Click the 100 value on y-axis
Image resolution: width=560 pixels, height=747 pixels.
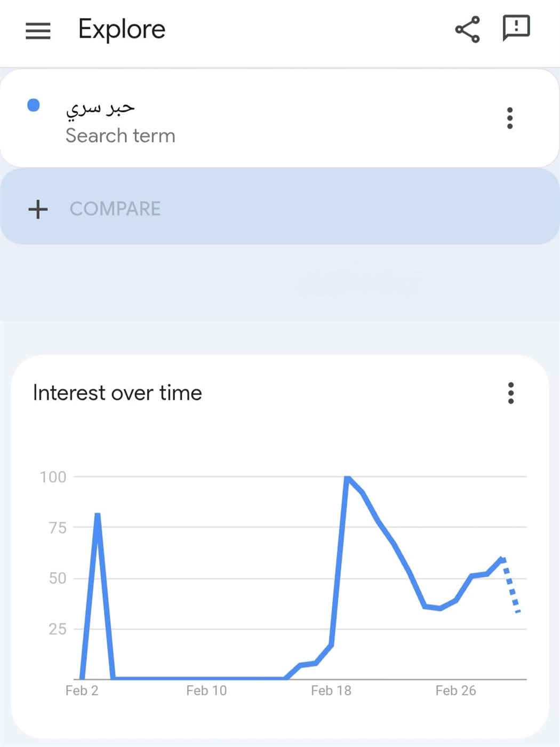point(53,477)
